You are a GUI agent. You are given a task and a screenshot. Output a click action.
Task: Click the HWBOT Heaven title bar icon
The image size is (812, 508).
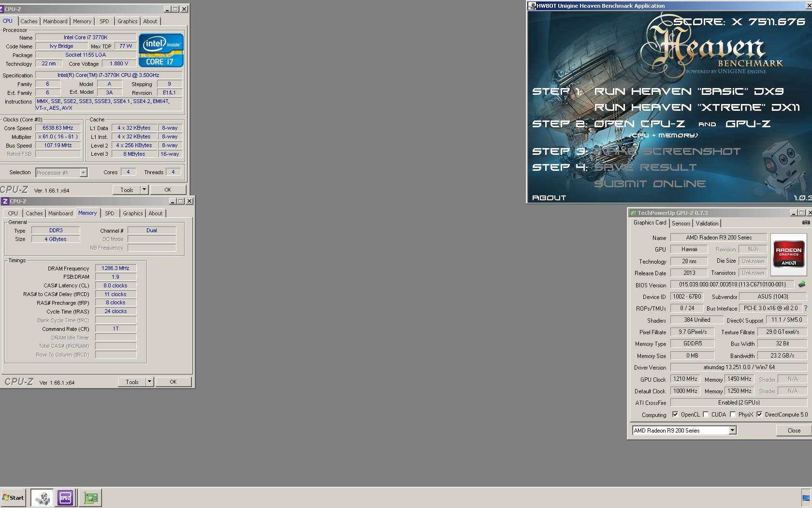tap(532, 6)
